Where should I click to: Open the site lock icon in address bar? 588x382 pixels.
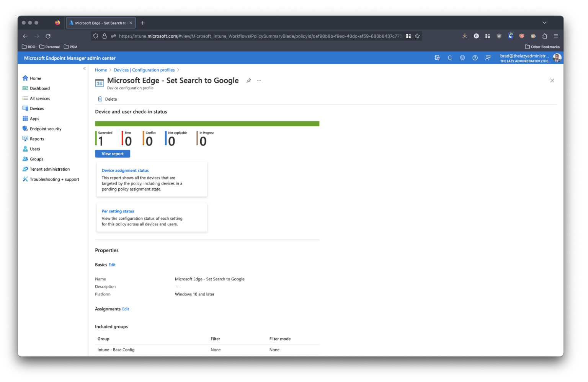(x=105, y=36)
